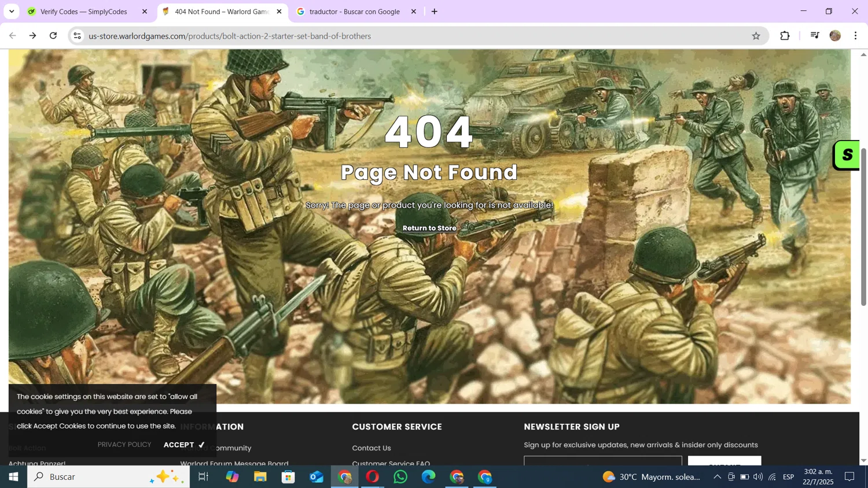Open Warlord Forum Message Board link
The width and height of the screenshot is (868, 488).
click(x=234, y=463)
